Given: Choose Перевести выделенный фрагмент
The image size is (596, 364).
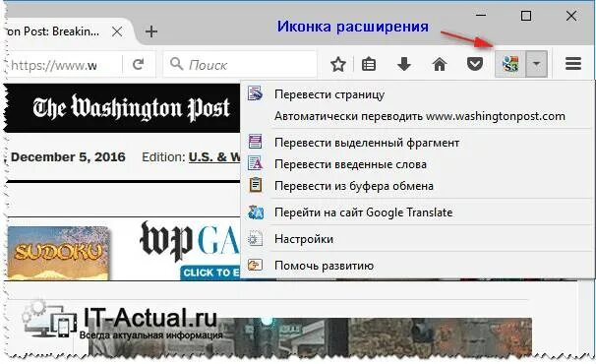Looking at the screenshot, I should [x=417, y=143].
